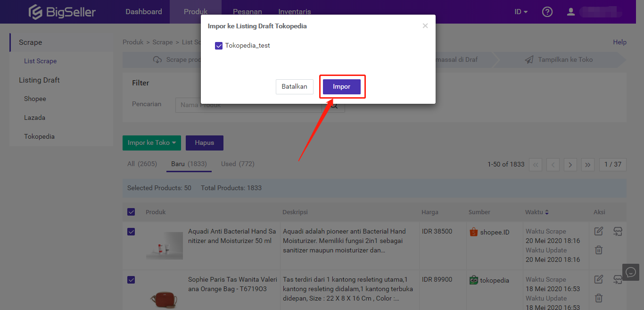Open the live chat support icon

tap(631, 272)
